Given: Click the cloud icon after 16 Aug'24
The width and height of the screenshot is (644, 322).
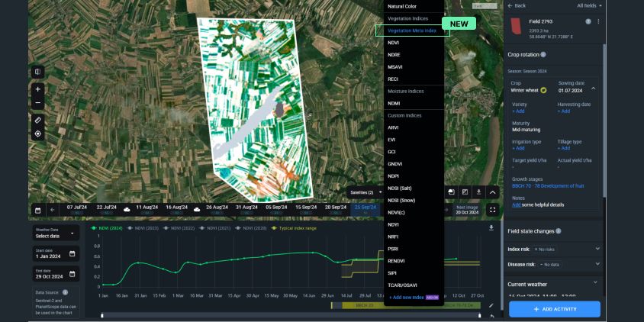Looking at the screenshot, I should pyautogui.click(x=197, y=210).
